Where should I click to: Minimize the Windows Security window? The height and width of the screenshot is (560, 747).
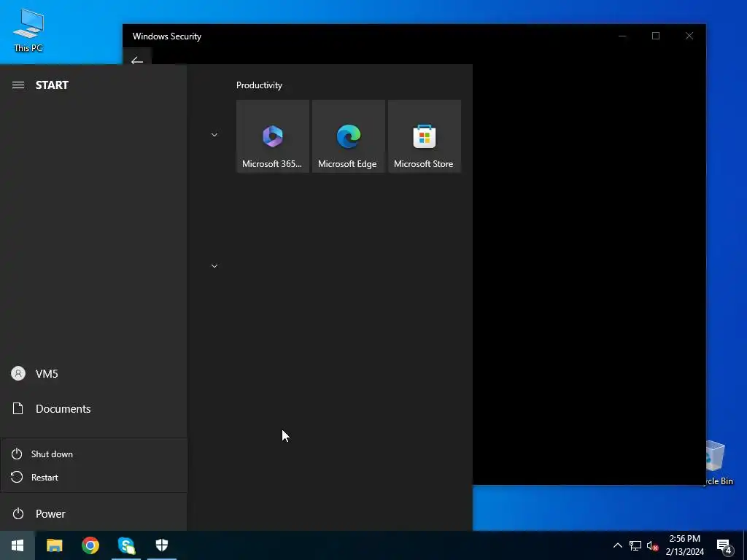point(622,36)
